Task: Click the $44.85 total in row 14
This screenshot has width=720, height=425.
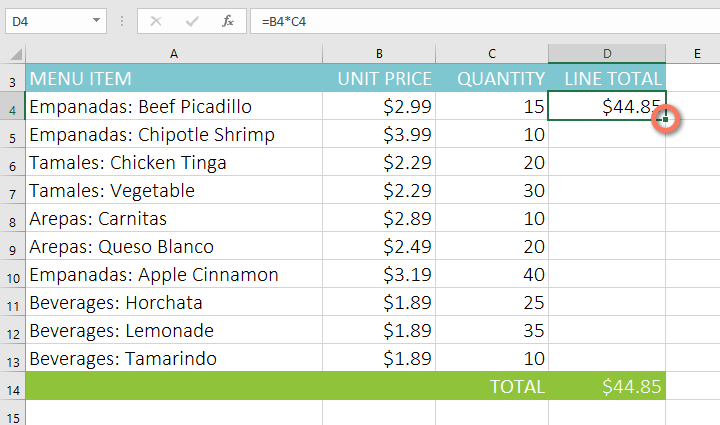Action: tap(607, 387)
